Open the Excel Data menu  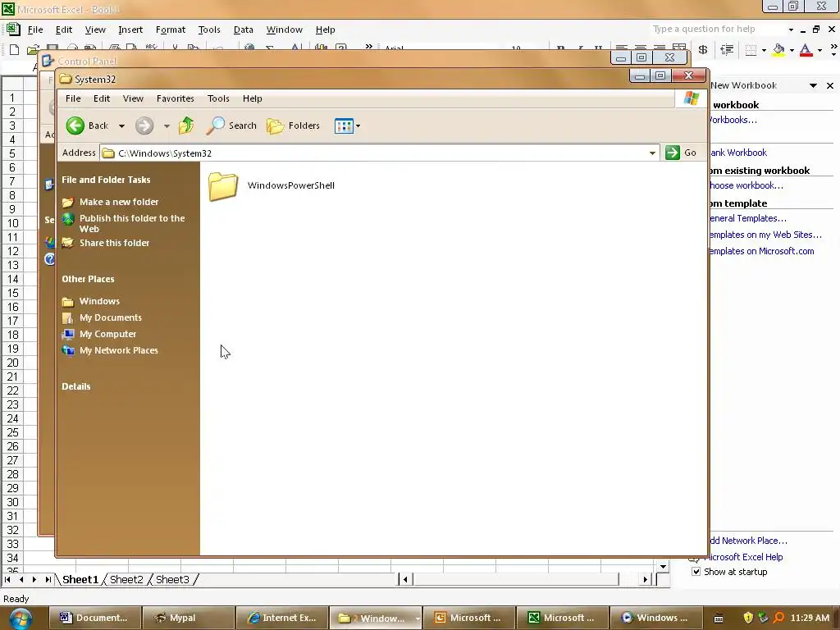pos(243,30)
